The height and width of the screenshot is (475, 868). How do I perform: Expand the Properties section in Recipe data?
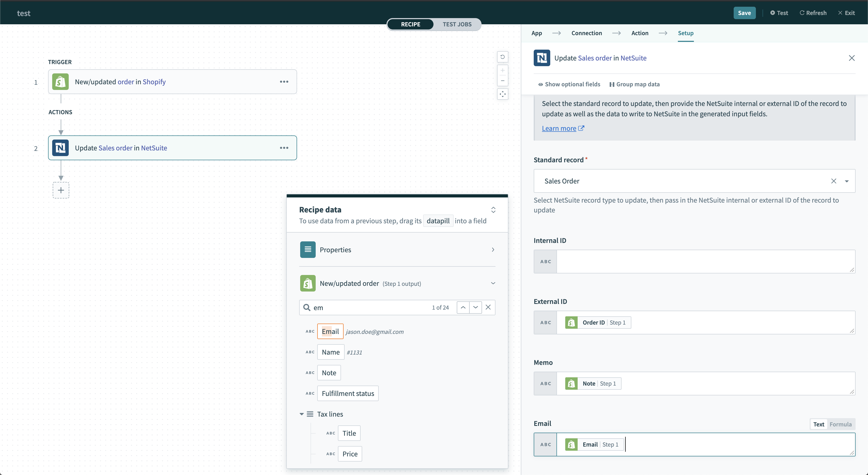[x=493, y=249]
